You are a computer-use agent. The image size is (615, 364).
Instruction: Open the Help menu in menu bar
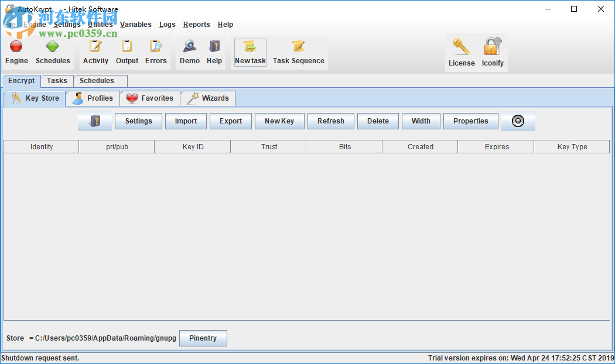pyautogui.click(x=225, y=25)
